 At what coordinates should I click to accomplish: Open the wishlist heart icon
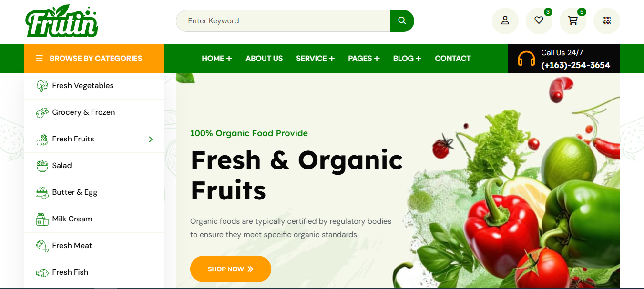click(539, 20)
